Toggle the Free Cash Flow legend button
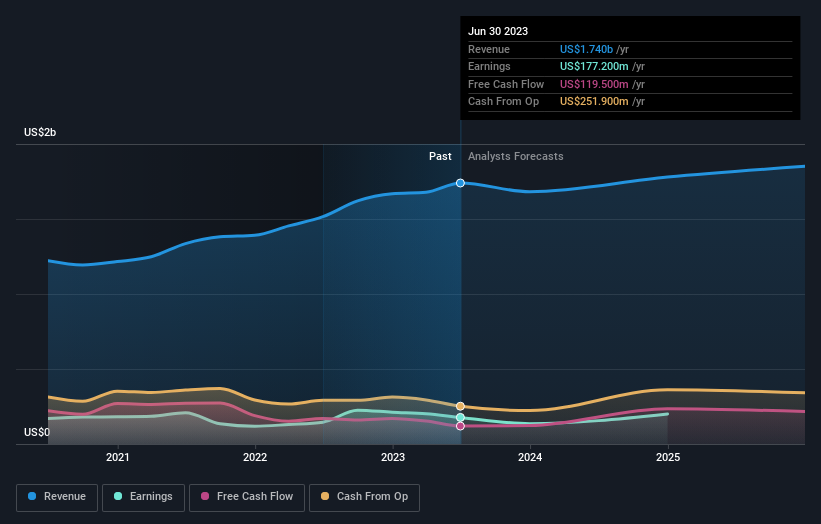 point(247,497)
